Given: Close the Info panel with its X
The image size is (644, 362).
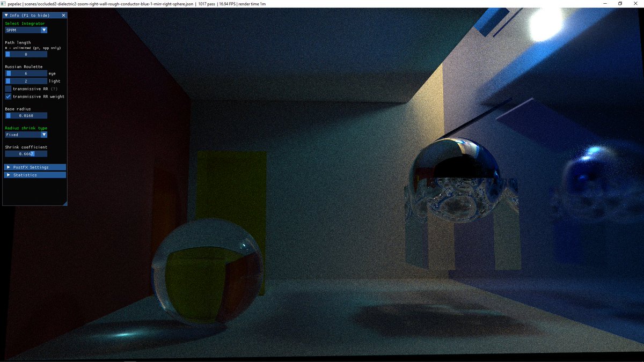Looking at the screenshot, I should point(63,15).
